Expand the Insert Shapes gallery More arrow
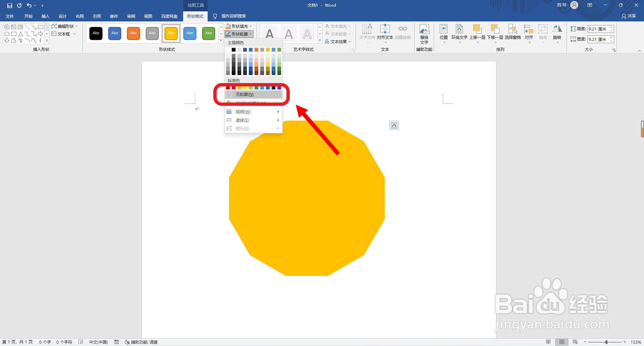 coord(47,41)
